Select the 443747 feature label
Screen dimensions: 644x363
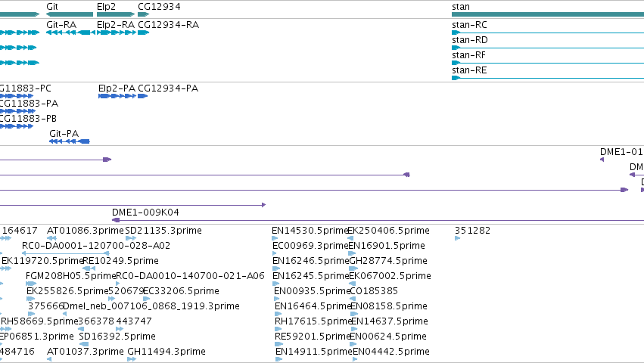[x=134, y=321]
